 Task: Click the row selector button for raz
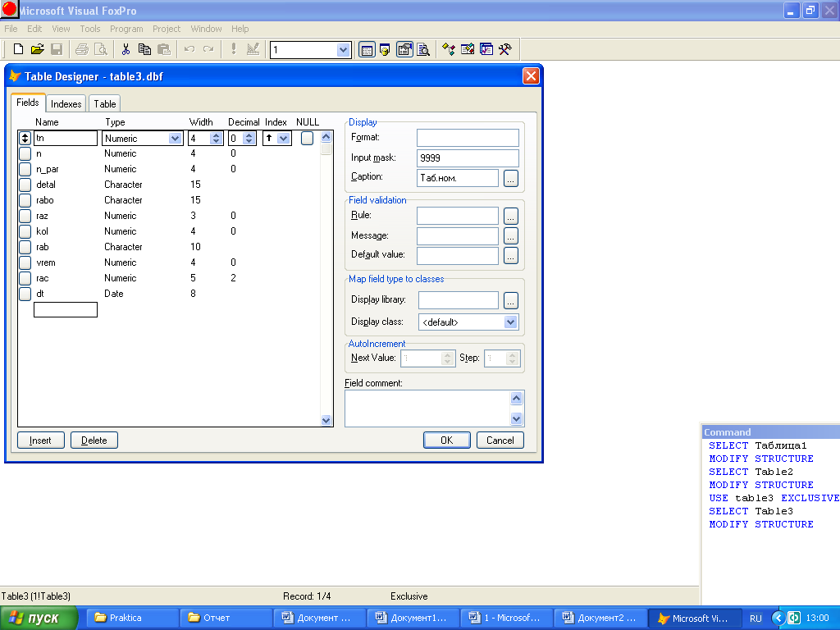[x=25, y=216]
